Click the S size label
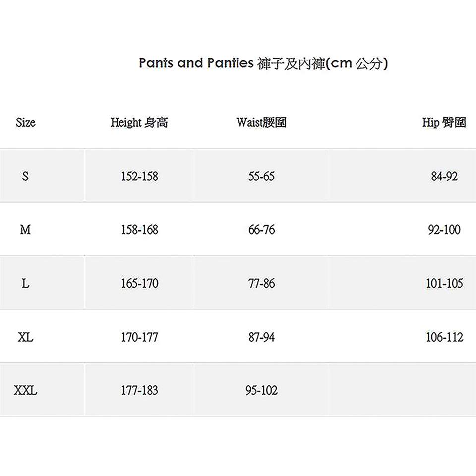Viewport: 476px width, 476px height. (x=25, y=176)
